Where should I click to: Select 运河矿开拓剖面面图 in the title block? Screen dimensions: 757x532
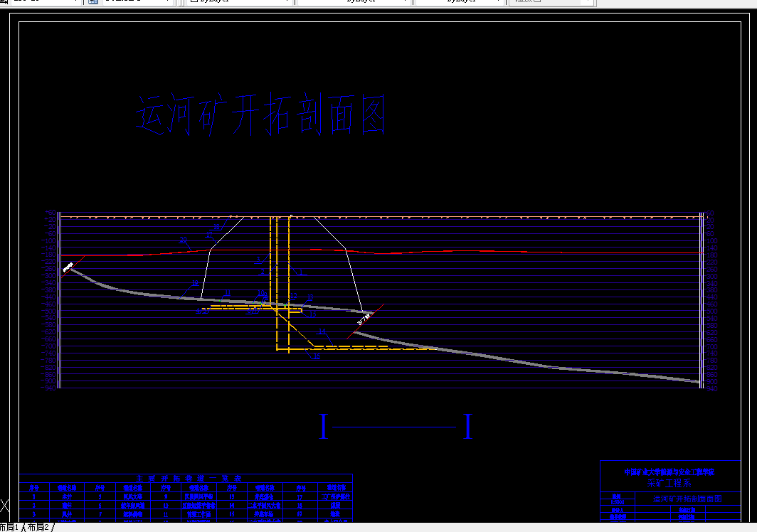[x=687, y=499]
